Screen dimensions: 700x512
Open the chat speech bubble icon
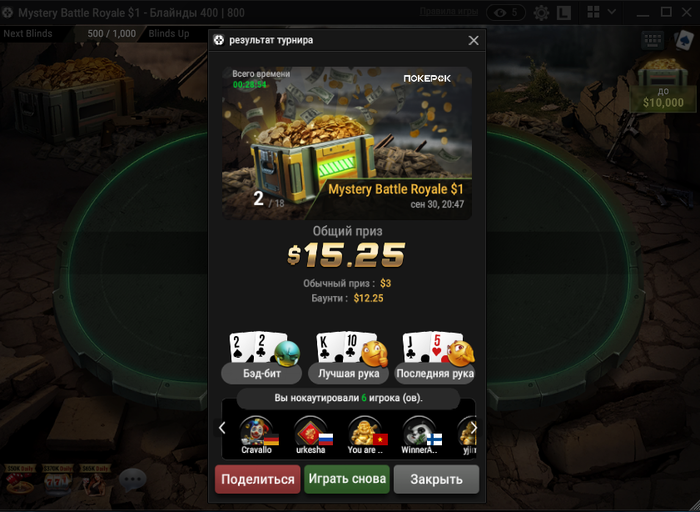click(133, 480)
